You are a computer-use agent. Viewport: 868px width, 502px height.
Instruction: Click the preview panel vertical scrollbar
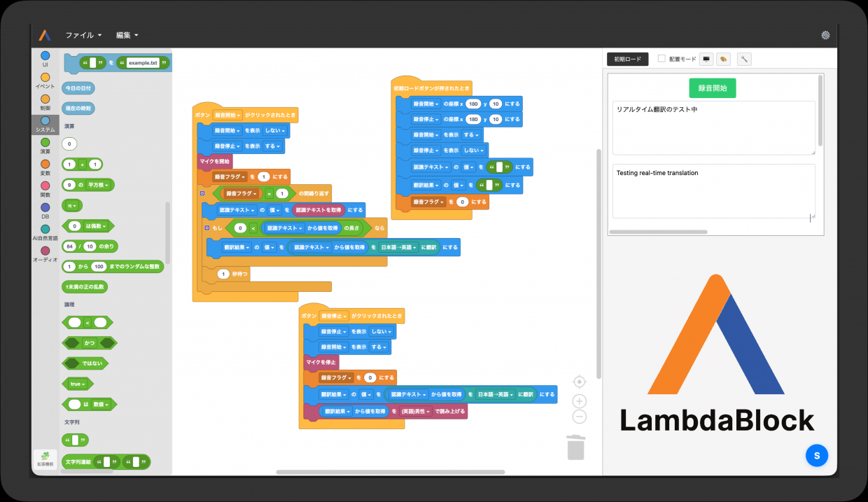click(820, 111)
